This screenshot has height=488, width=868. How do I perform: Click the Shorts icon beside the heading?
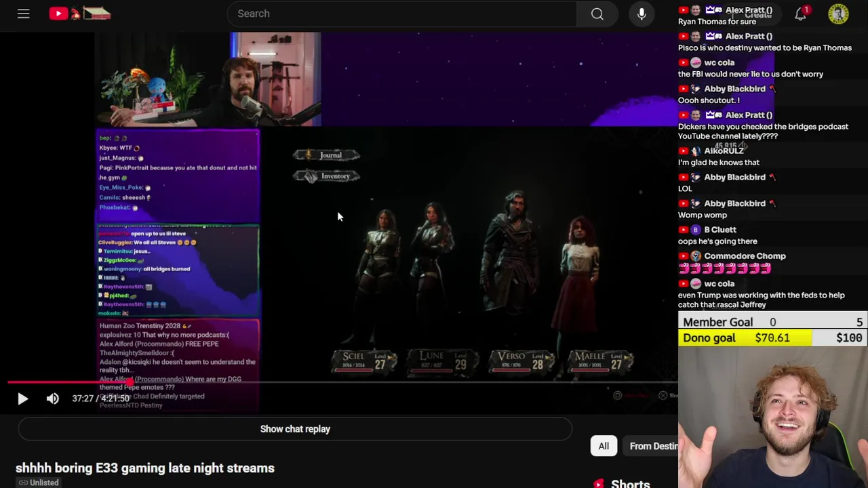[x=599, y=483]
